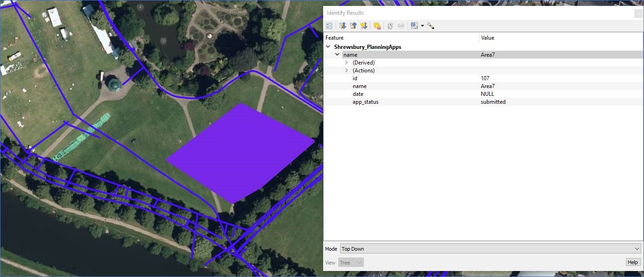
Task: Click the Shrewsbury_PlanningApps layer name
Action: (x=367, y=47)
